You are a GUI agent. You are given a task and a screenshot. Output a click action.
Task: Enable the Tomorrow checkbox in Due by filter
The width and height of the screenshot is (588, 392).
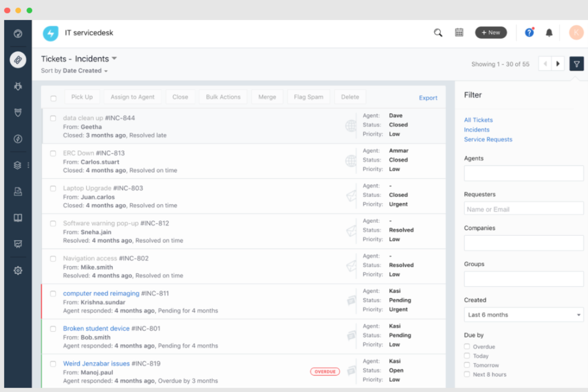point(467,365)
